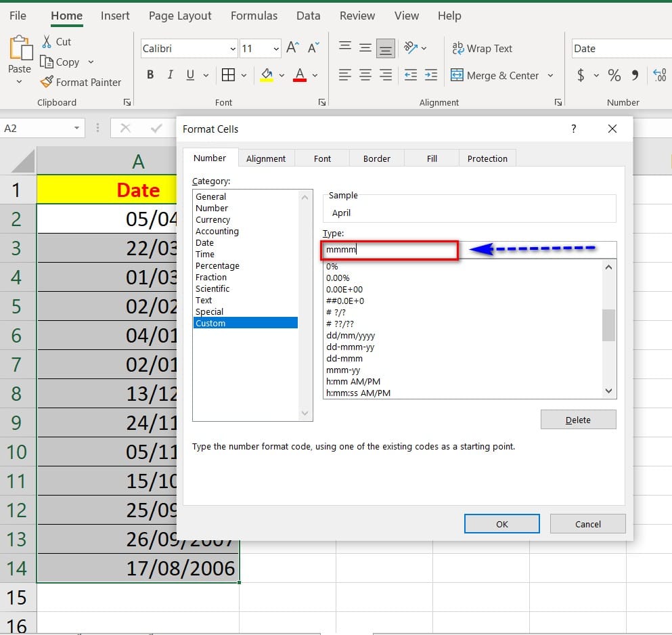Toggle Bold formatting in Font group
Screen dimensions: 672x635
click(x=150, y=75)
